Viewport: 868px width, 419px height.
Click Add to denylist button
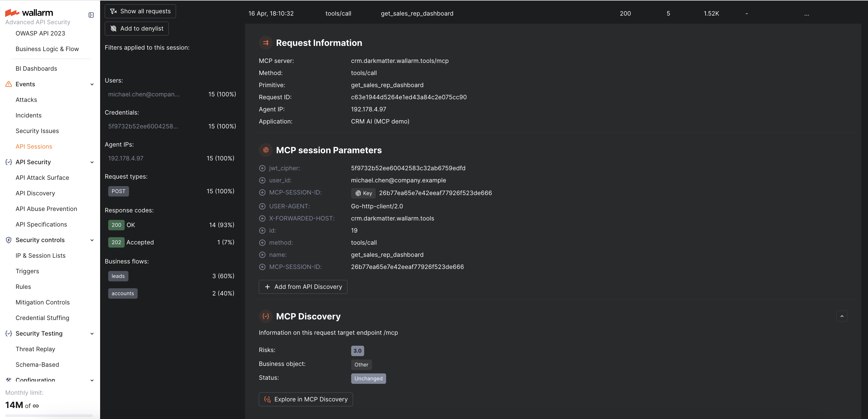click(x=136, y=29)
